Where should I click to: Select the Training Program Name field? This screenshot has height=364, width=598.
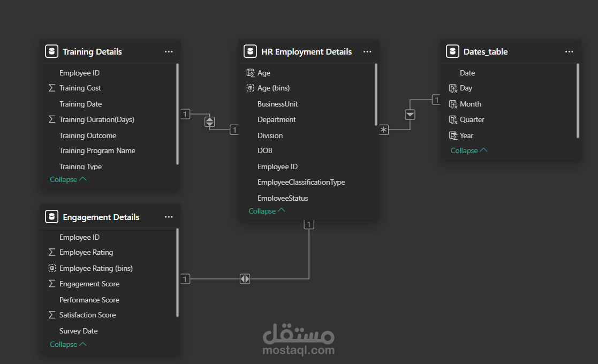click(97, 150)
